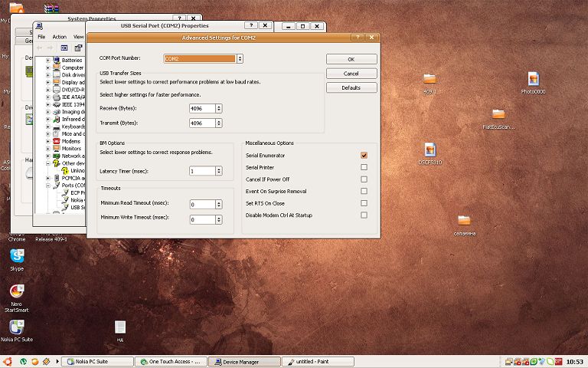Uncheck the Serial Enumerator checkbox
The height and width of the screenshot is (368, 588).
[x=364, y=155]
